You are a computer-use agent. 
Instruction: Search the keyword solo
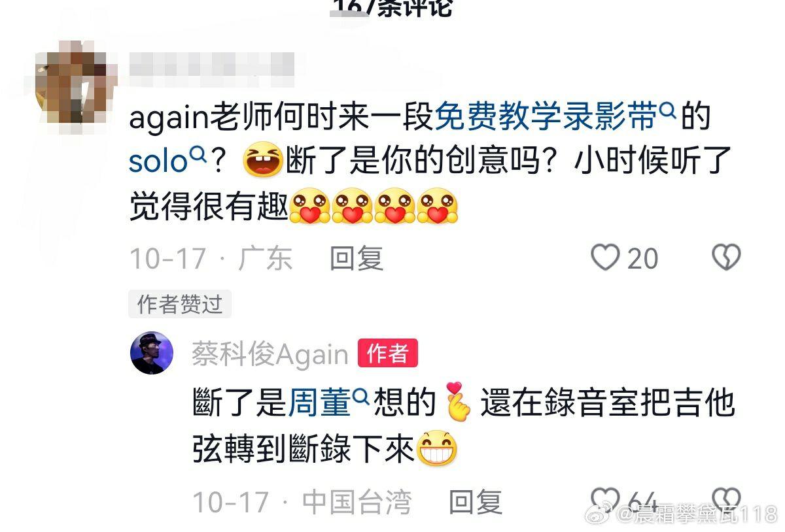pos(159,161)
